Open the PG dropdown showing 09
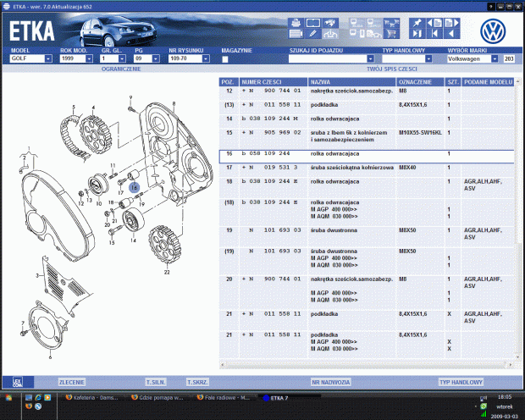The image size is (525, 420). pos(156,58)
